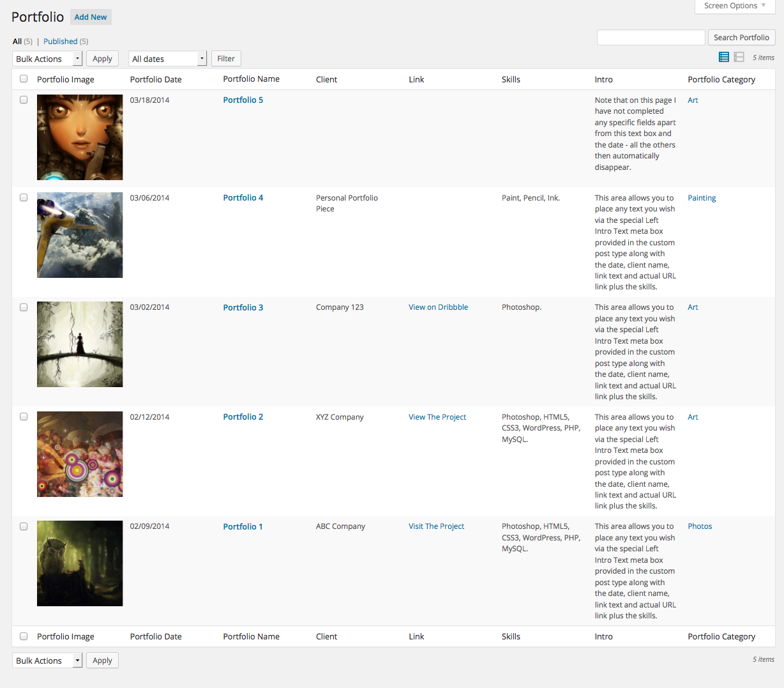Click the Portfolio 3 forest silhouette thumbnail
The height and width of the screenshot is (688, 784).
click(x=80, y=344)
